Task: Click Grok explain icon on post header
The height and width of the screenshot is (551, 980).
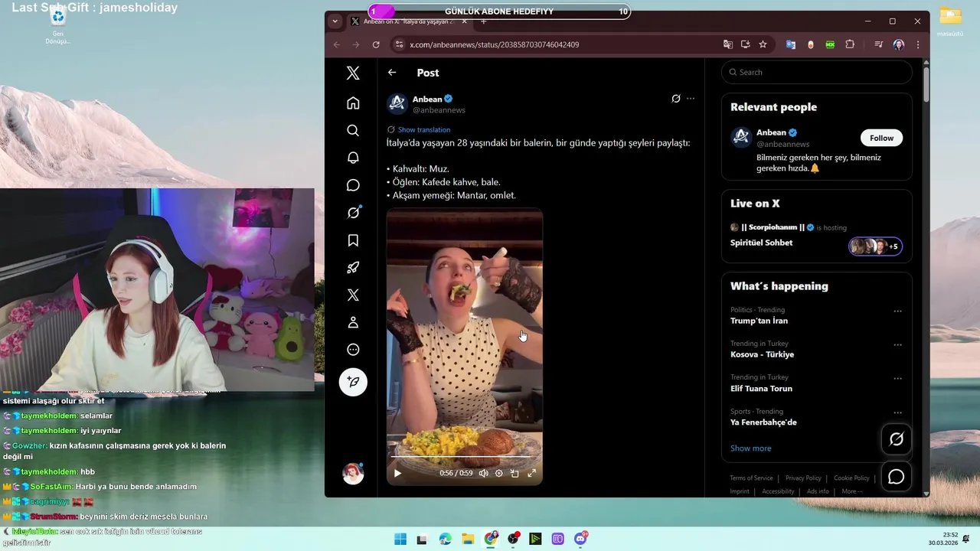Action: [x=676, y=99]
